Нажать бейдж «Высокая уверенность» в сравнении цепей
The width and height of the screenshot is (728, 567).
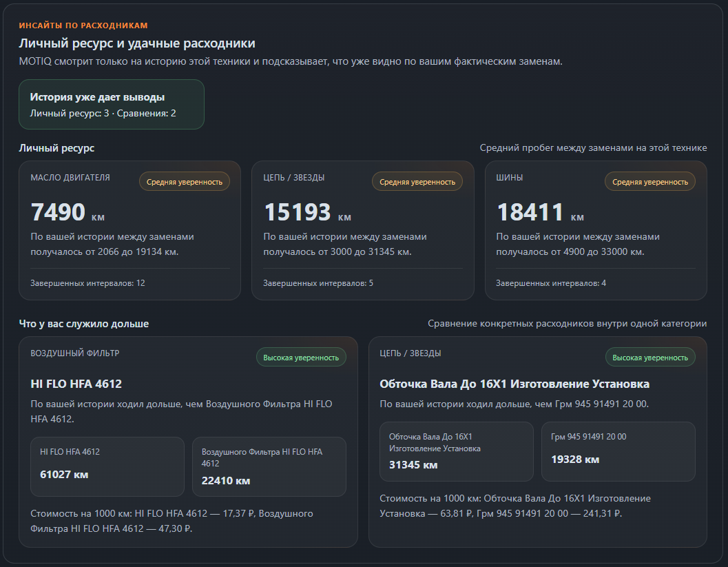(x=649, y=357)
